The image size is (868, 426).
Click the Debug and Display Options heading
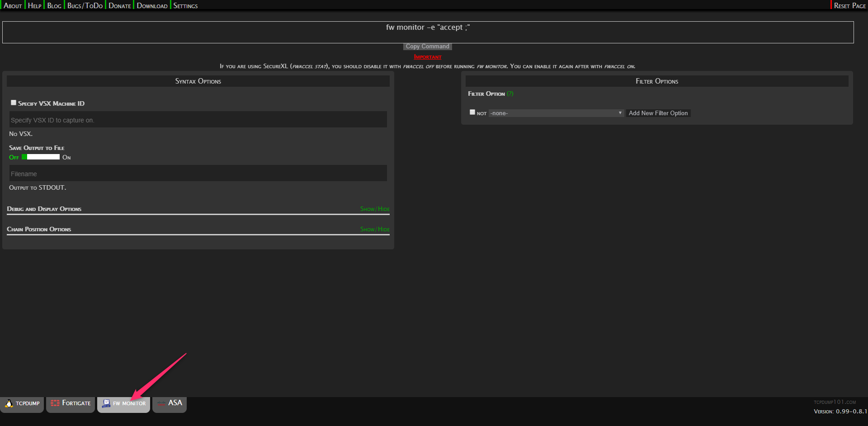44,209
